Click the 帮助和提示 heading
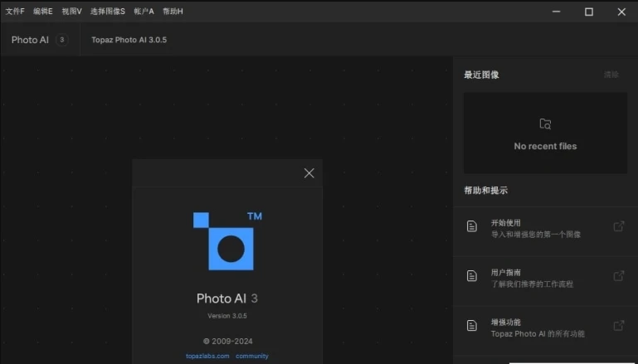 click(486, 191)
